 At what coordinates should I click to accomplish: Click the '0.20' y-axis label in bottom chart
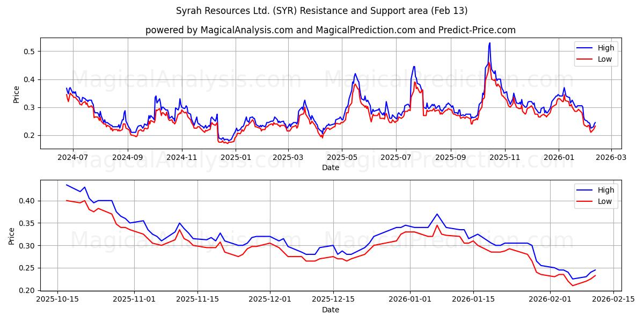(28, 290)
